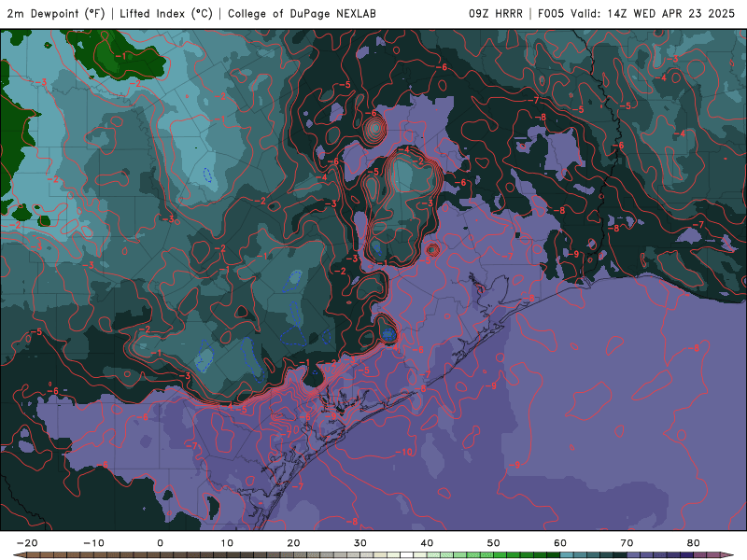Click the '0' tick label on color scale

coord(160,543)
